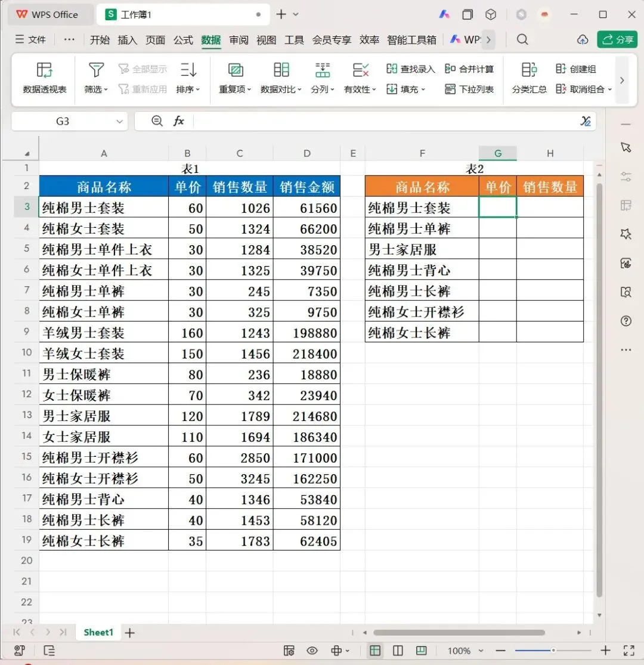This screenshot has width=644, height=665.
Task: Click the cloud upload sync icon
Action: pos(583,39)
